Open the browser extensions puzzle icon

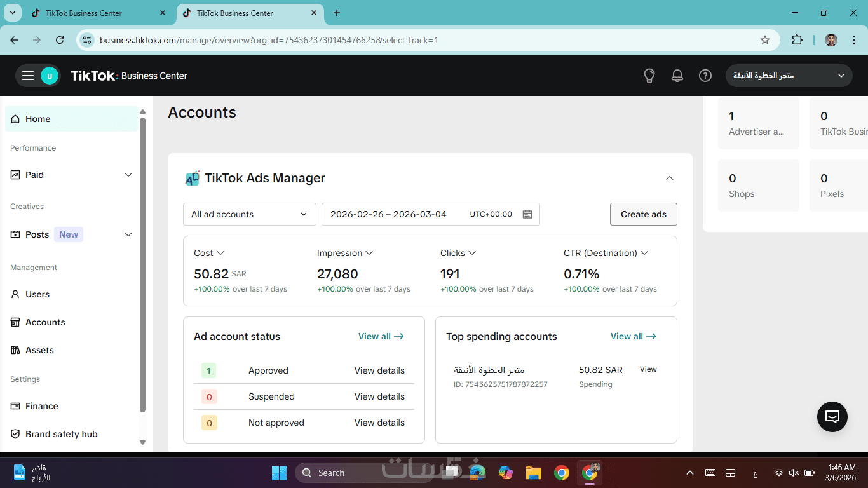click(x=797, y=40)
